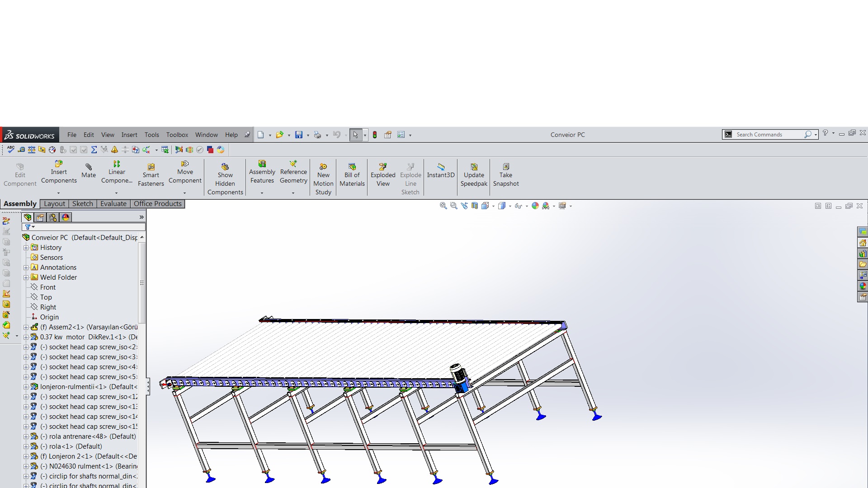Open the Toolbox menu
Screen dimensions: 868x488
pyautogui.click(x=177, y=135)
